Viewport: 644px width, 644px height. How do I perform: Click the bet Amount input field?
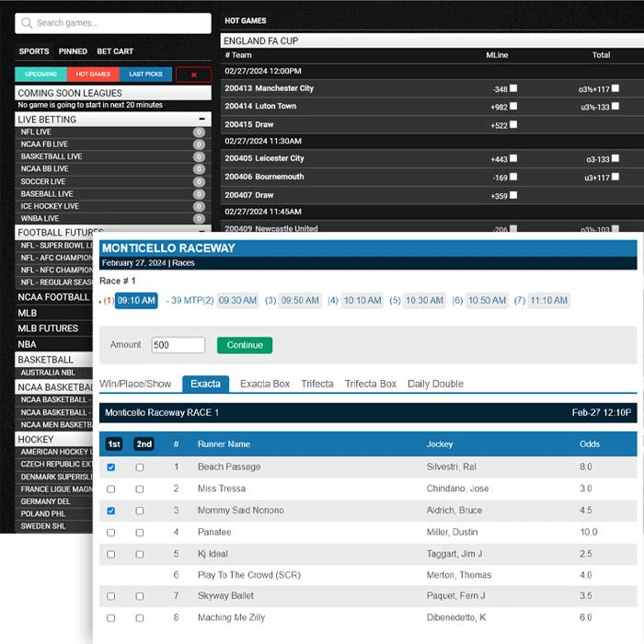[178, 345]
